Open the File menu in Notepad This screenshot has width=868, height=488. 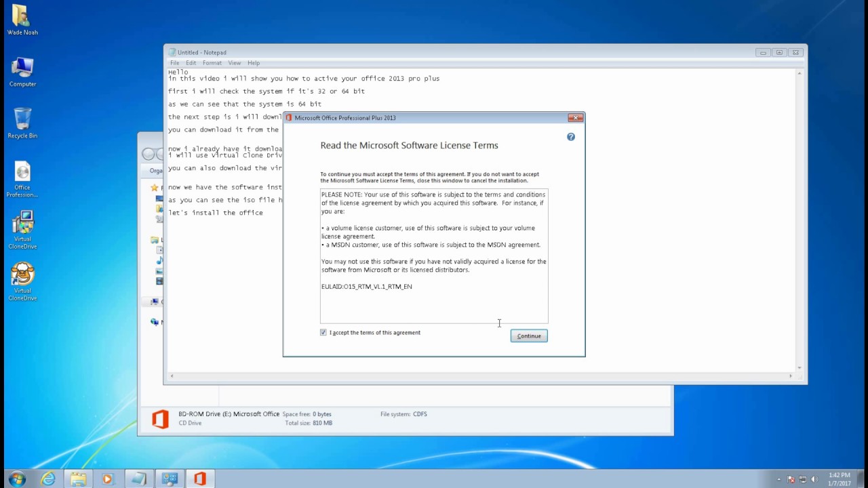[x=175, y=63]
